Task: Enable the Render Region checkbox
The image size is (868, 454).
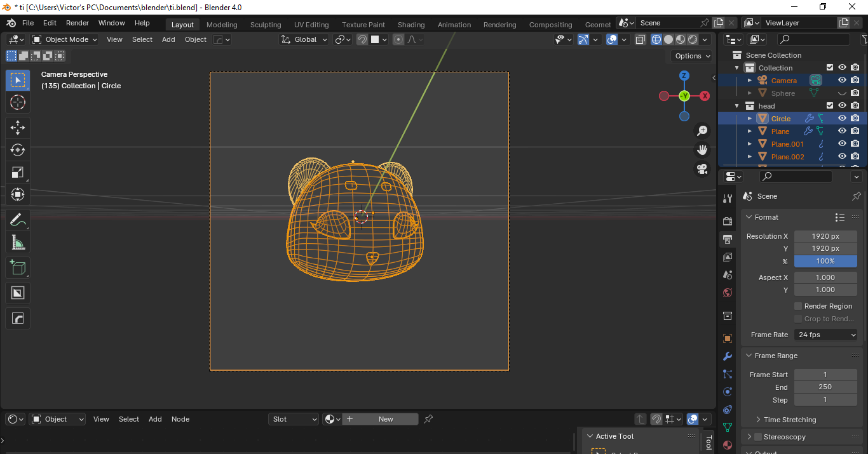Action: point(798,306)
